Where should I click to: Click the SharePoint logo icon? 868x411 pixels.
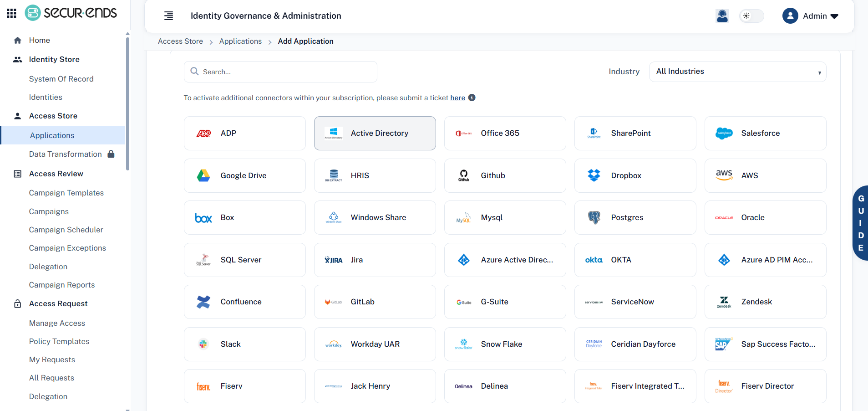594,133
